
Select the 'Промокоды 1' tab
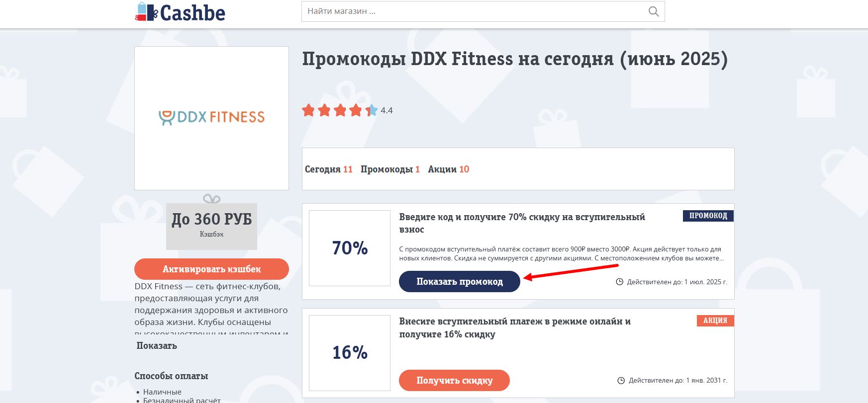click(x=390, y=169)
